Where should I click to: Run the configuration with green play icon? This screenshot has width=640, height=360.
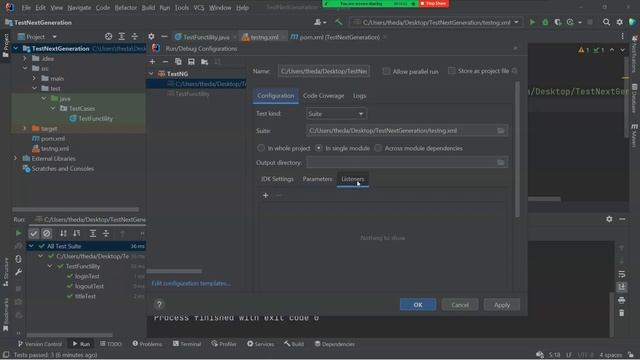coord(532,22)
